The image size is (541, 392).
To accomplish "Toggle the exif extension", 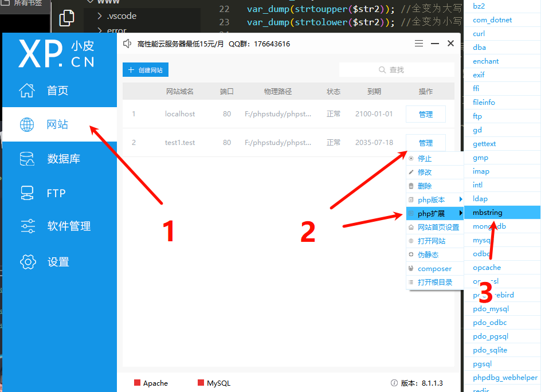I will pos(502,75).
